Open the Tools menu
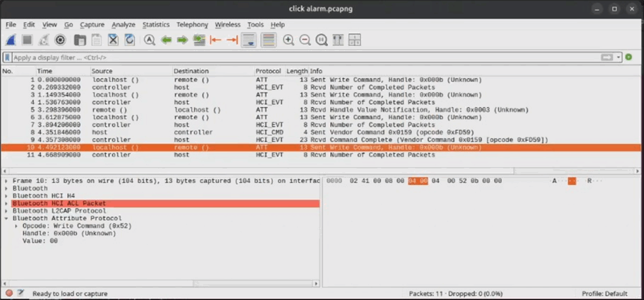 click(255, 25)
